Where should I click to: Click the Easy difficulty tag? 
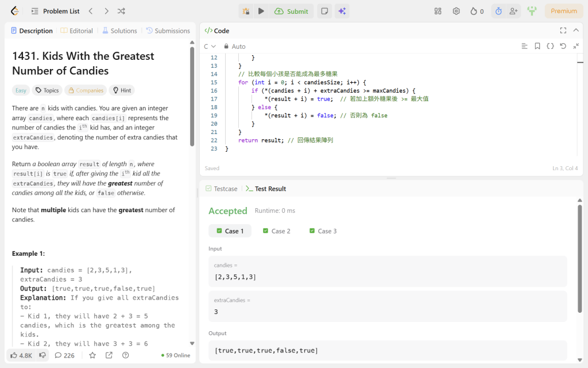click(21, 90)
